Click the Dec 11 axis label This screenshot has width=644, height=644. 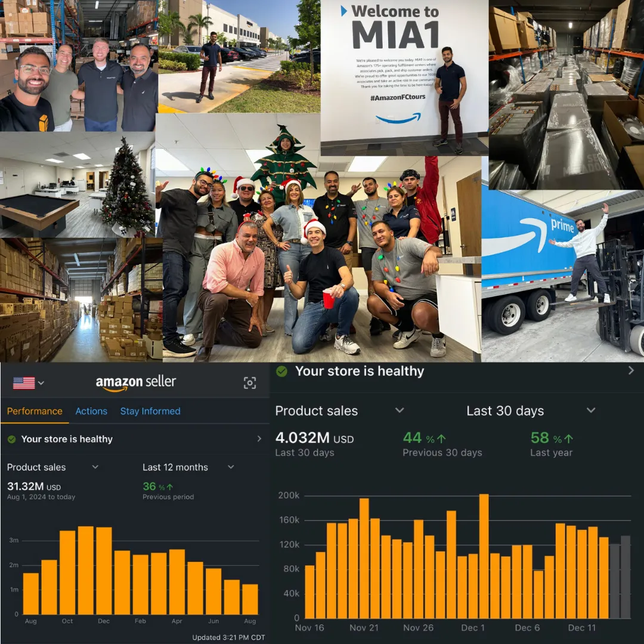pyautogui.click(x=581, y=627)
